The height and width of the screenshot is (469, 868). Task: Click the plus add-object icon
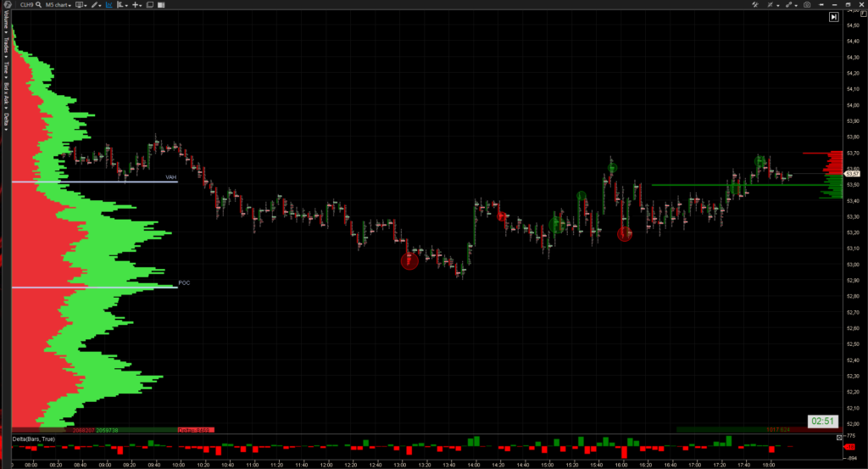pyautogui.click(x=136, y=5)
